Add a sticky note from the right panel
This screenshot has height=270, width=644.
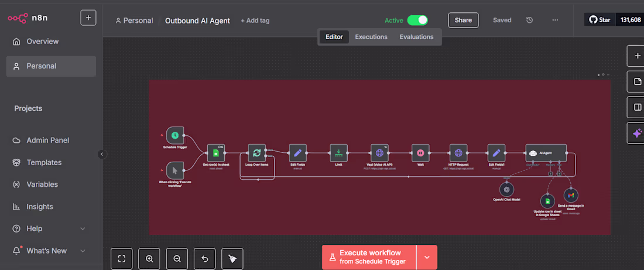point(638,81)
